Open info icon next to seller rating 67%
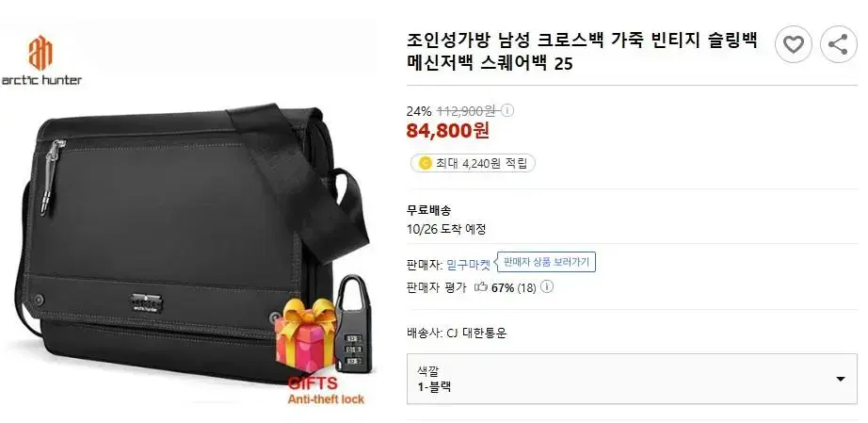The width and height of the screenshot is (868, 423). [x=547, y=287]
